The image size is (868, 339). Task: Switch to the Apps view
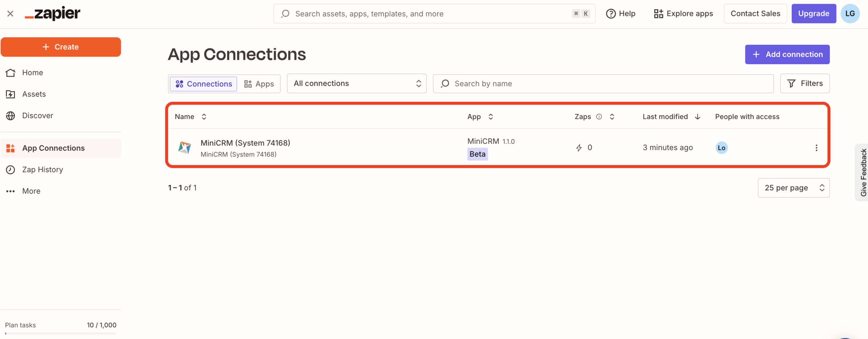pyautogui.click(x=259, y=84)
